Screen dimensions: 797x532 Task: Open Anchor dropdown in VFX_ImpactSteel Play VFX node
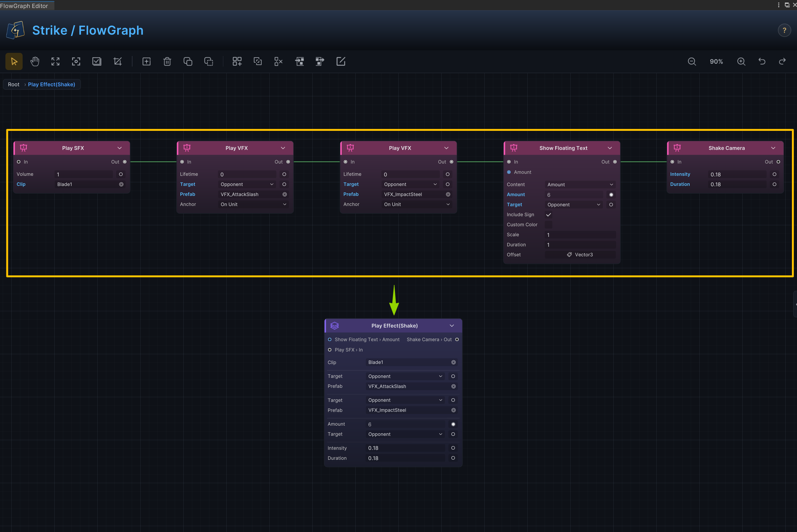point(417,204)
